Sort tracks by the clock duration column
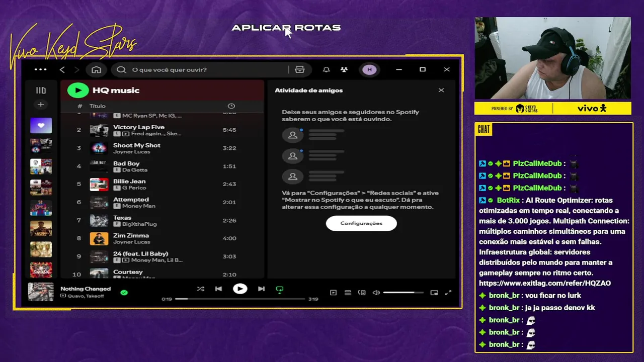This screenshot has width=644, height=362. pyautogui.click(x=231, y=106)
